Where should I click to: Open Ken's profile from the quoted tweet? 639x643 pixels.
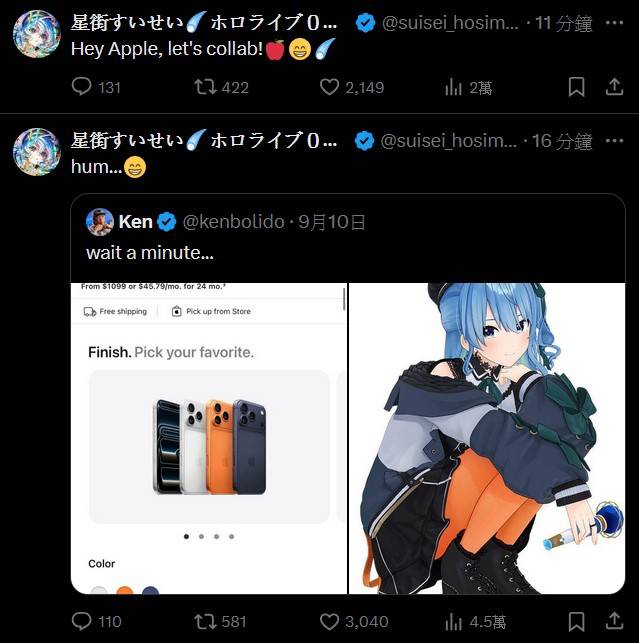point(100,222)
